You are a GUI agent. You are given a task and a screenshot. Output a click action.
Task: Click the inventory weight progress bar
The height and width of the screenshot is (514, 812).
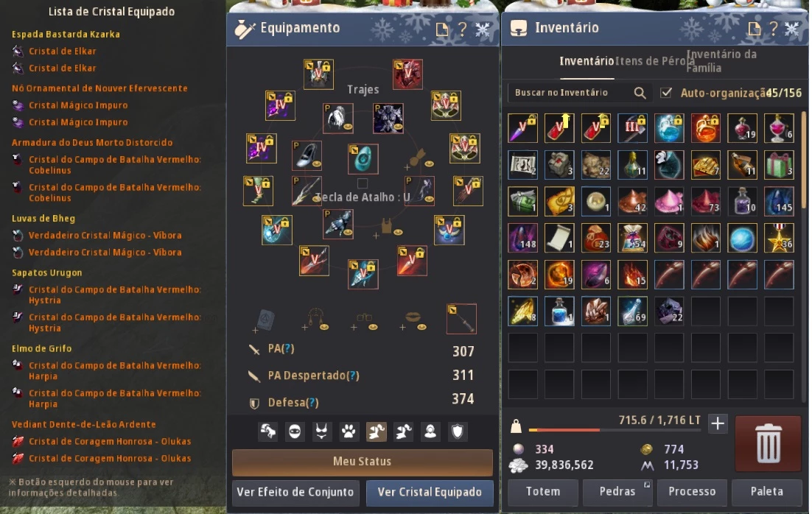pos(615,429)
